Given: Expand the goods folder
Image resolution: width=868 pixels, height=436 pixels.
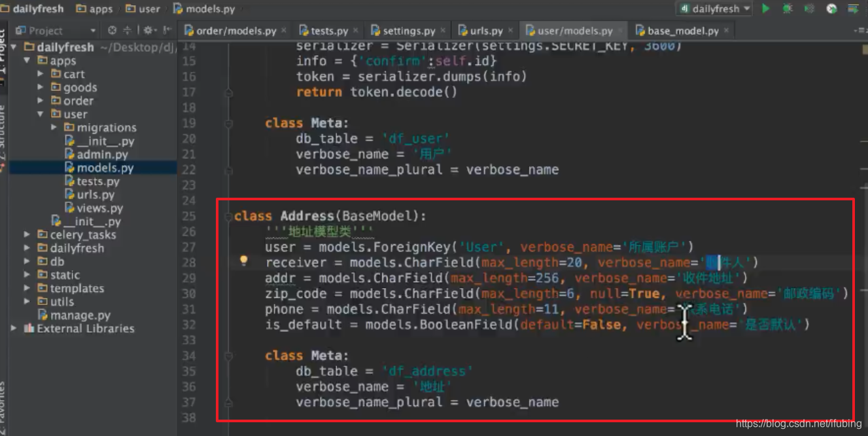Looking at the screenshot, I should point(41,88).
